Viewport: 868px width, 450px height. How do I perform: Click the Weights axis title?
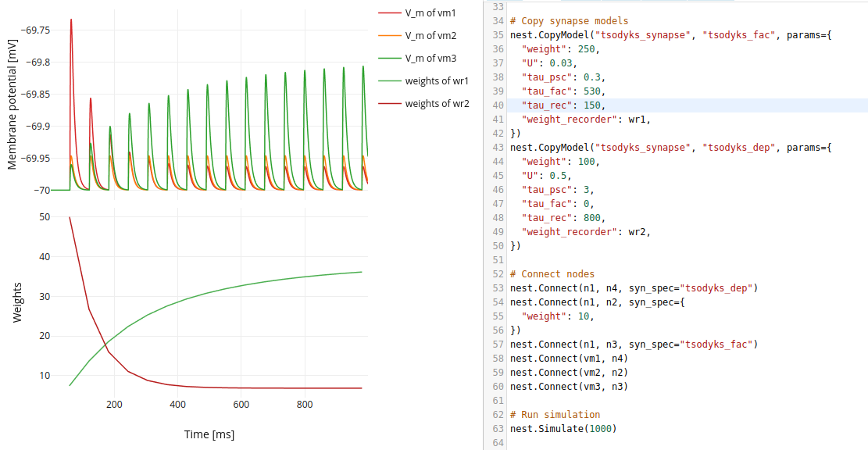tap(17, 302)
